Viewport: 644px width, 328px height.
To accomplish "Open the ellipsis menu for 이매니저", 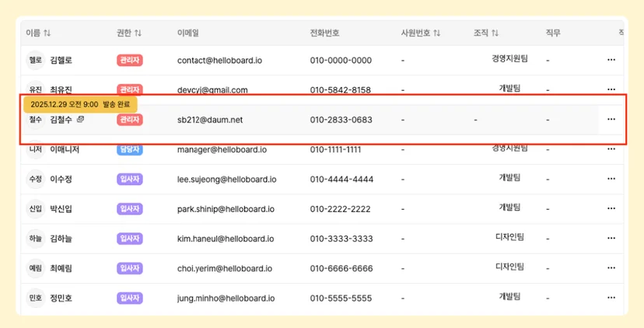I will point(611,149).
